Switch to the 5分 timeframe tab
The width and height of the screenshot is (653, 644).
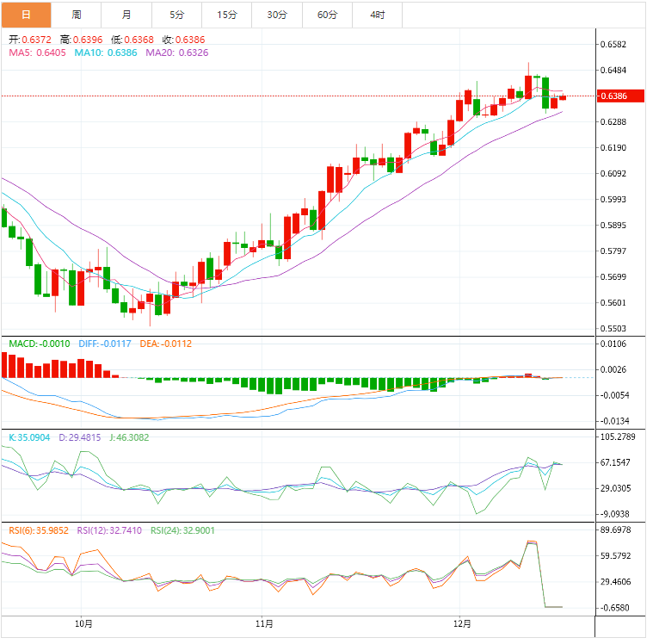coord(177,15)
